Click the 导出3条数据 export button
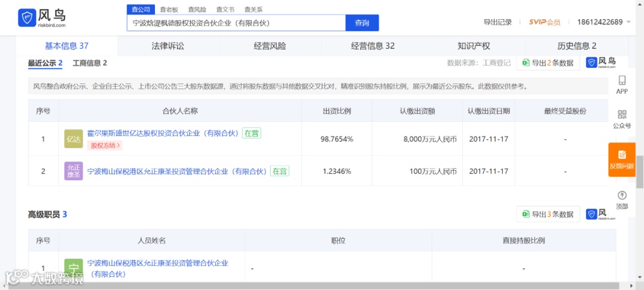Viewport: 644px width, 290px height. tap(548, 214)
